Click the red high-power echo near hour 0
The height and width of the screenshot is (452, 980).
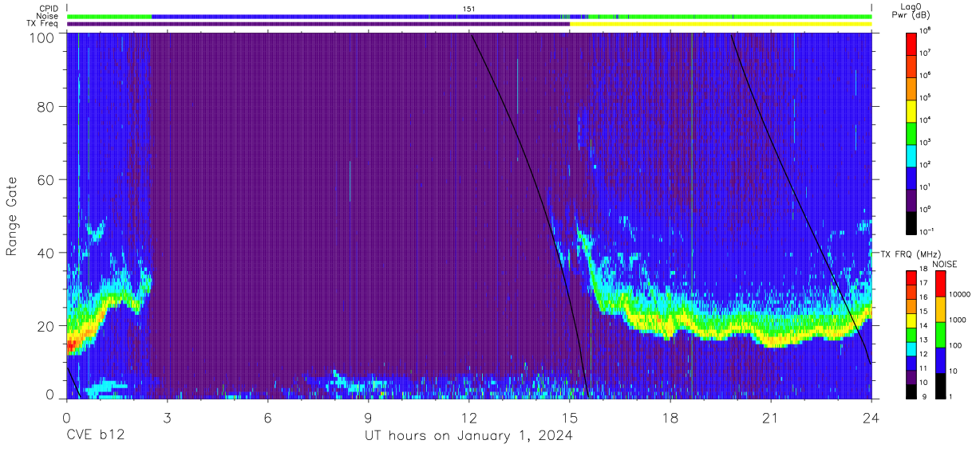click(x=70, y=345)
